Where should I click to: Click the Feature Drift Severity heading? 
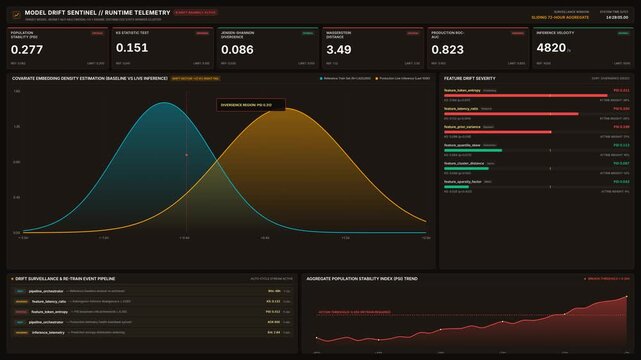(x=469, y=78)
